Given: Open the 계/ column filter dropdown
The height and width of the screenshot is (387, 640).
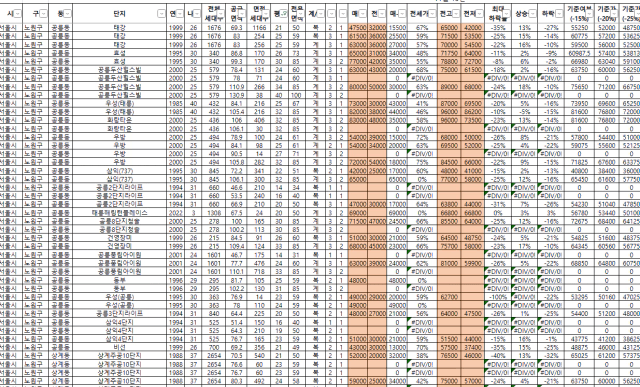Looking at the screenshot, I should [320, 14].
